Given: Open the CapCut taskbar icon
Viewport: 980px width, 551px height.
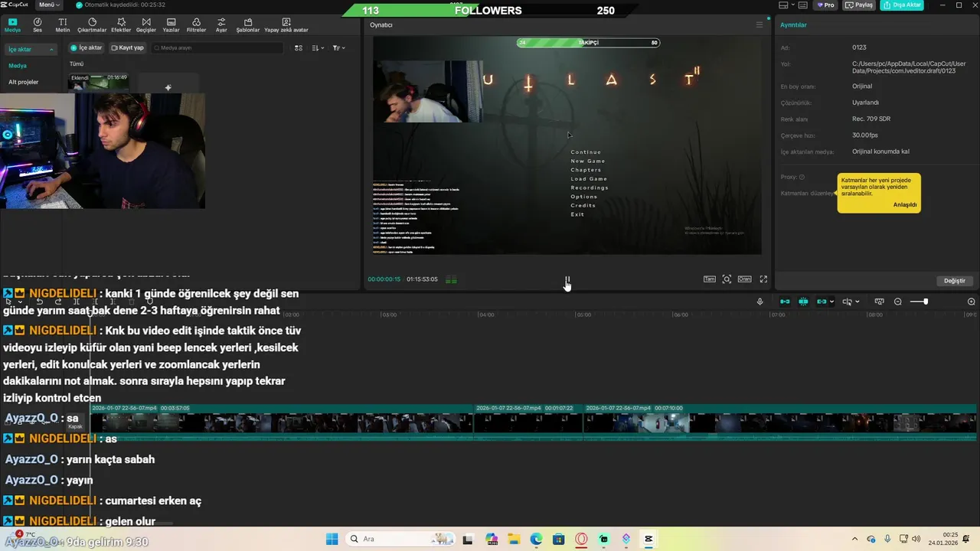Looking at the screenshot, I should tap(648, 539).
